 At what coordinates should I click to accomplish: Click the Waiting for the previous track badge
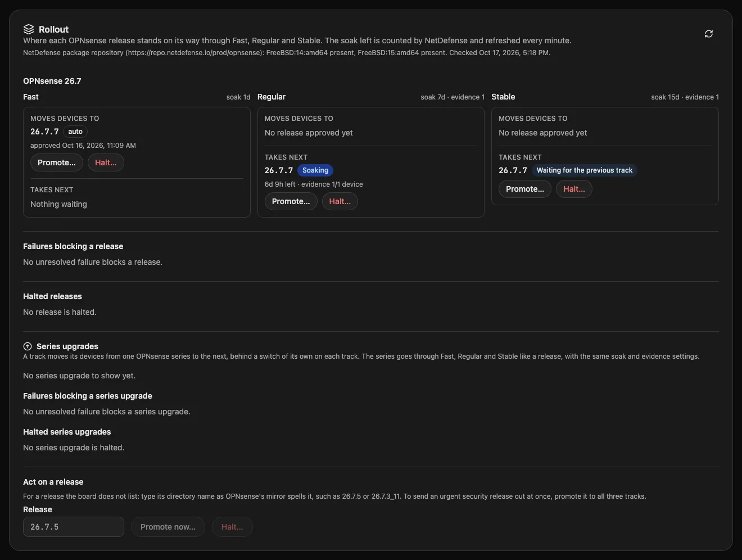(585, 170)
